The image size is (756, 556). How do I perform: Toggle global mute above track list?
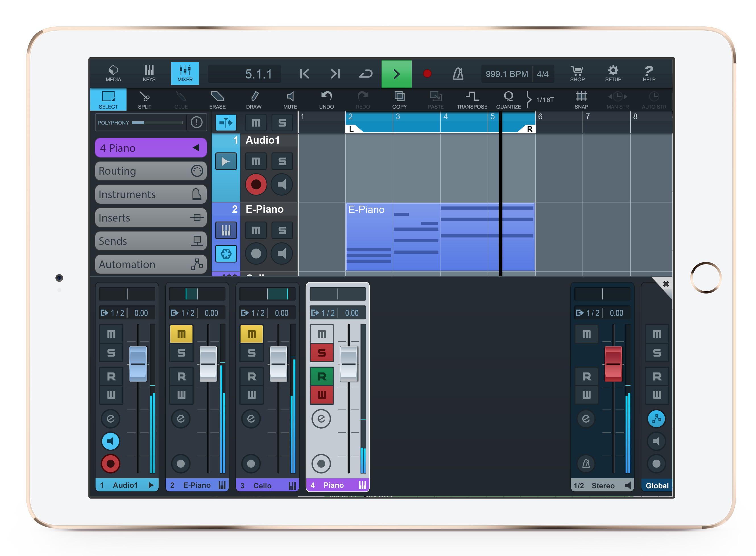(256, 123)
